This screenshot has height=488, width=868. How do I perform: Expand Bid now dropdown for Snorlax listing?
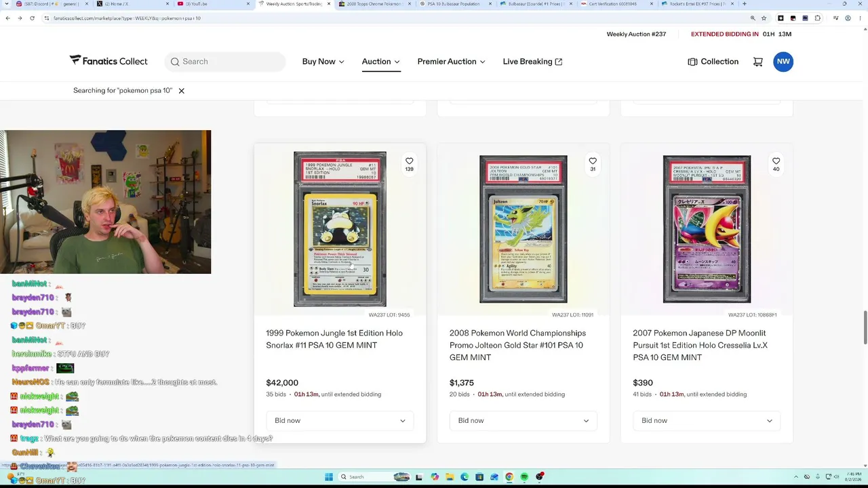click(340, 421)
